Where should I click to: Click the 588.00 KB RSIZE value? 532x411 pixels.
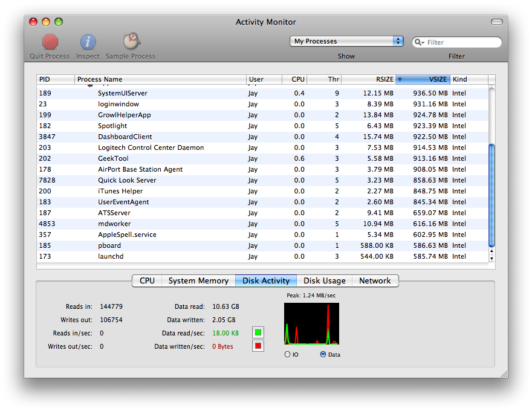377,245
